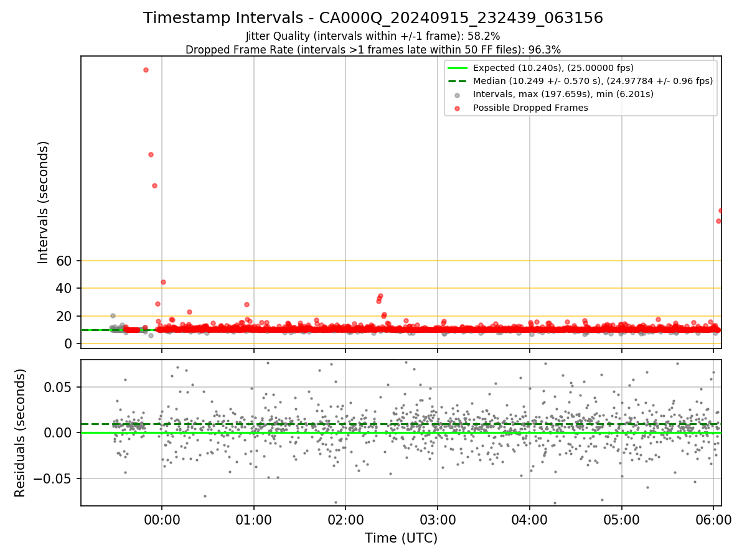Click legend entry 'Possible Dropped Frames'
This screenshot has height=560, width=747.
tap(530, 108)
